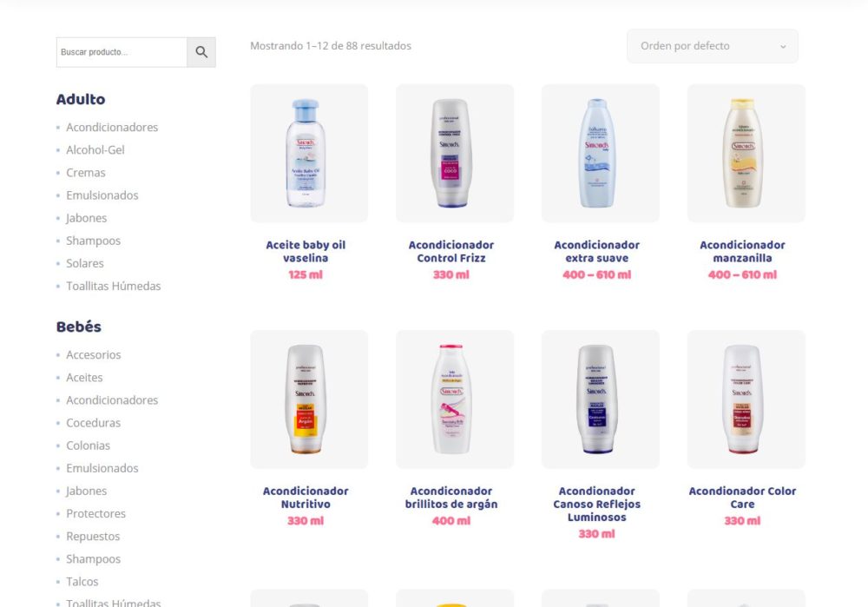868x607 pixels.
Task: Open the Acondicionador Nutritivo product image
Action: point(308,399)
